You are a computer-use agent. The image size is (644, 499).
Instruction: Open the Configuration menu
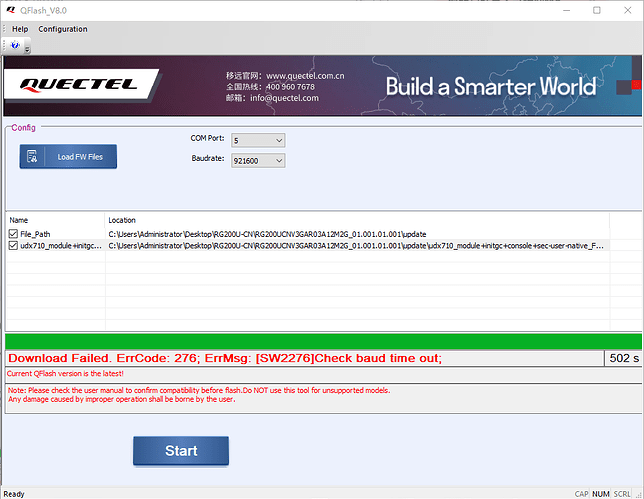[63, 29]
